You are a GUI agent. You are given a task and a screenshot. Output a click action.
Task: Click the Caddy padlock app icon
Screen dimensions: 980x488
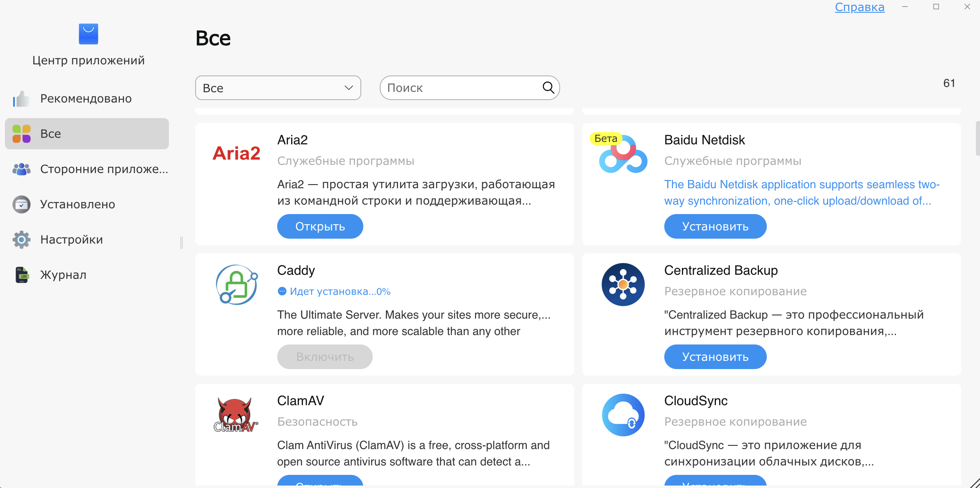pyautogui.click(x=237, y=284)
